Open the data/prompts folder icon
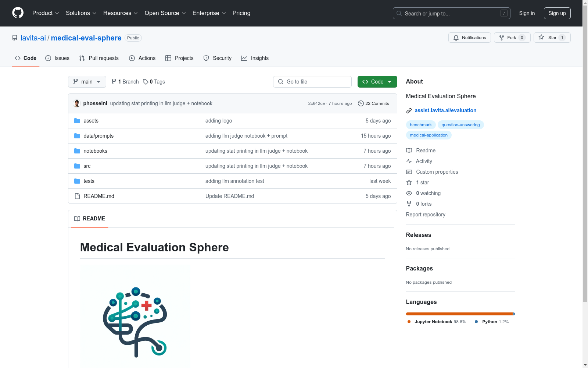Viewport: 588px width, 368px height. click(x=77, y=136)
